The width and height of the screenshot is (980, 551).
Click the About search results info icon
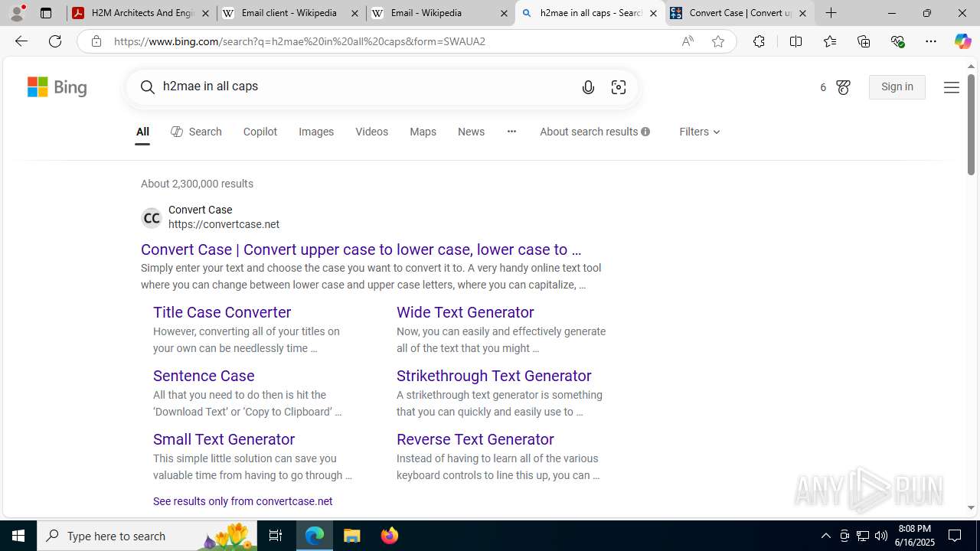[645, 132]
